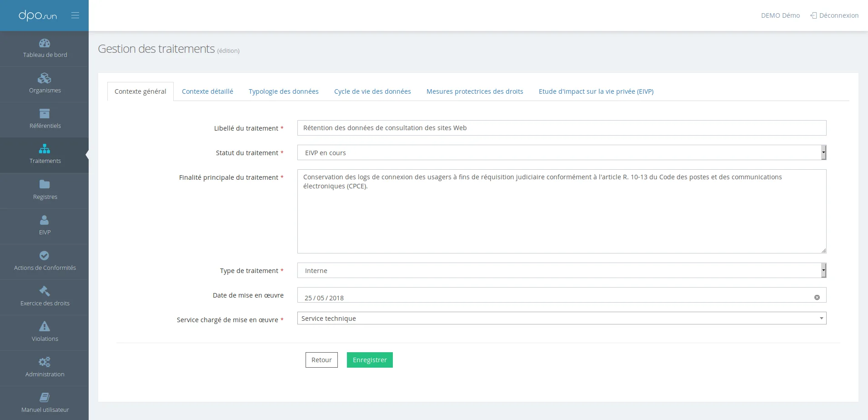The width and height of the screenshot is (868, 420).
Task: Click the Déconnexion link
Action: click(x=834, y=15)
